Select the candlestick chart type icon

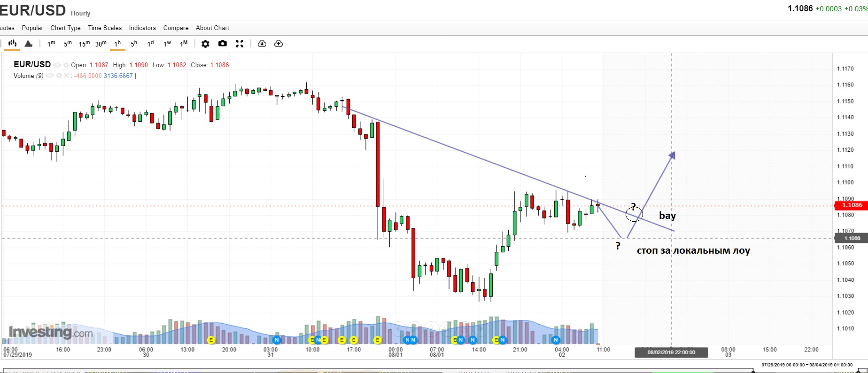12,44
